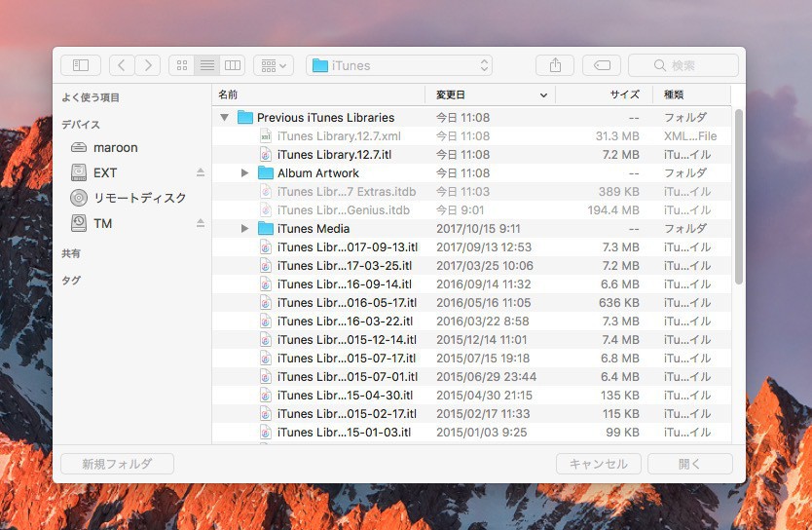The image size is (812, 530).
Task: Select iTunes Library.12.7.xml file
Action: tap(472, 136)
